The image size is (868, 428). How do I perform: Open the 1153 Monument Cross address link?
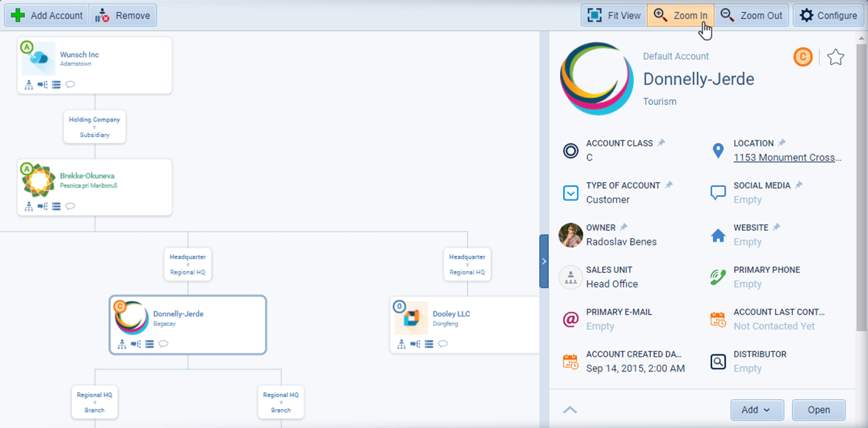point(787,157)
